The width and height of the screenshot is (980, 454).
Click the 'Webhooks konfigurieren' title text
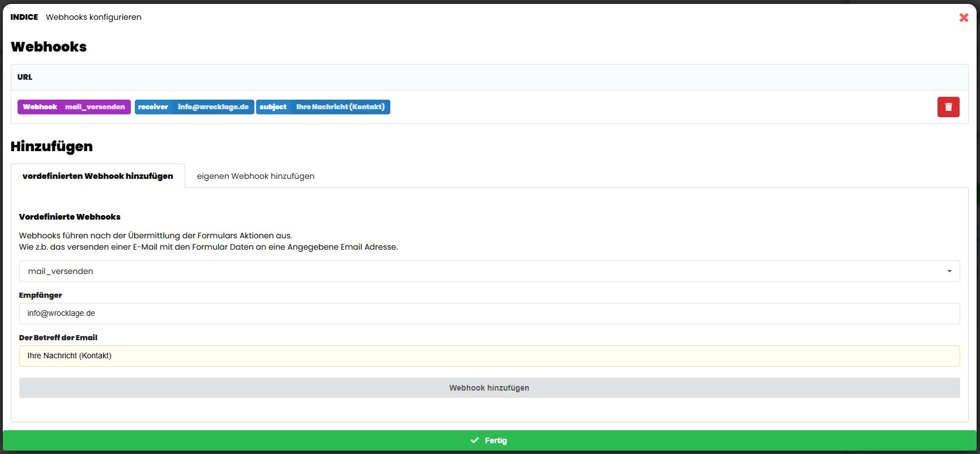(93, 17)
